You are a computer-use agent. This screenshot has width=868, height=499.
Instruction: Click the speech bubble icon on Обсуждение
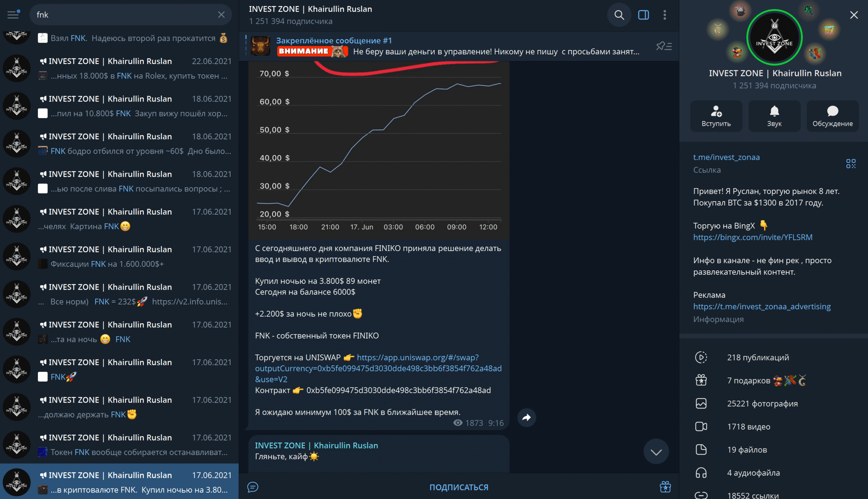[832, 111]
